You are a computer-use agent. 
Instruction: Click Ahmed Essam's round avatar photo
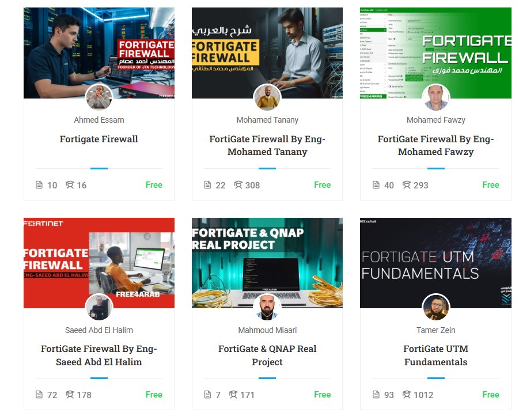pyautogui.click(x=99, y=97)
